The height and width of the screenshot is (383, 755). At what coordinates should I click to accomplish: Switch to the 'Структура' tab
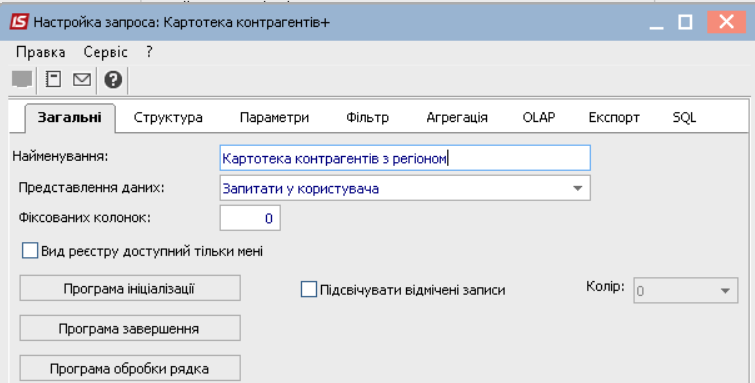point(168,118)
